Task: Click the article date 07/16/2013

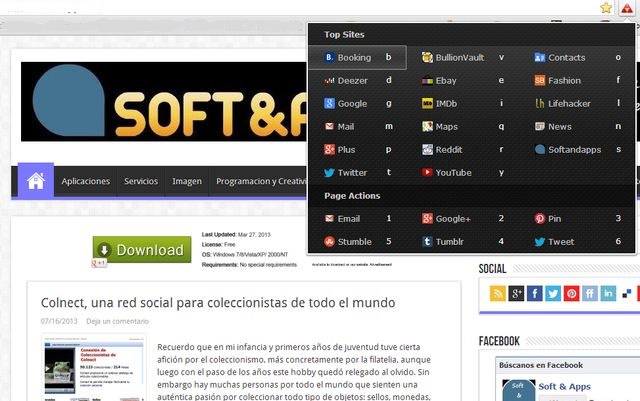Action: click(x=59, y=321)
